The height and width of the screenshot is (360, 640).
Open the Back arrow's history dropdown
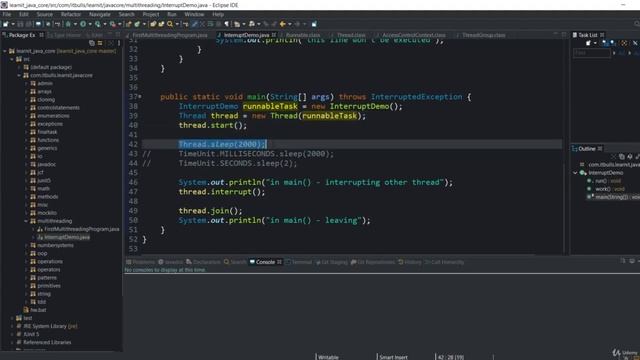click(289, 24)
